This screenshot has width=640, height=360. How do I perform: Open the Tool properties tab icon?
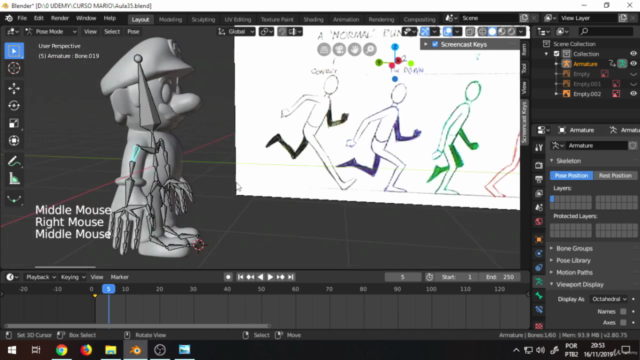539,148
